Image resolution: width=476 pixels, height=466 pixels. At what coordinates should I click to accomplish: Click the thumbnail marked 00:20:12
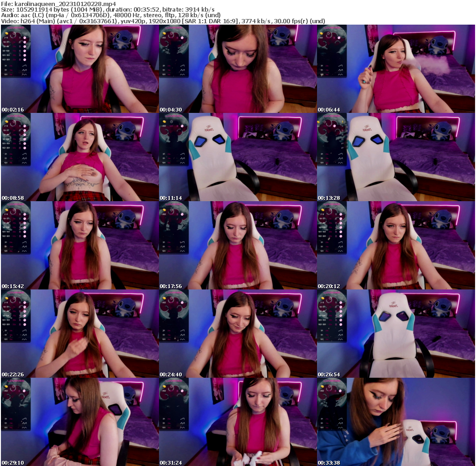(396, 245)
